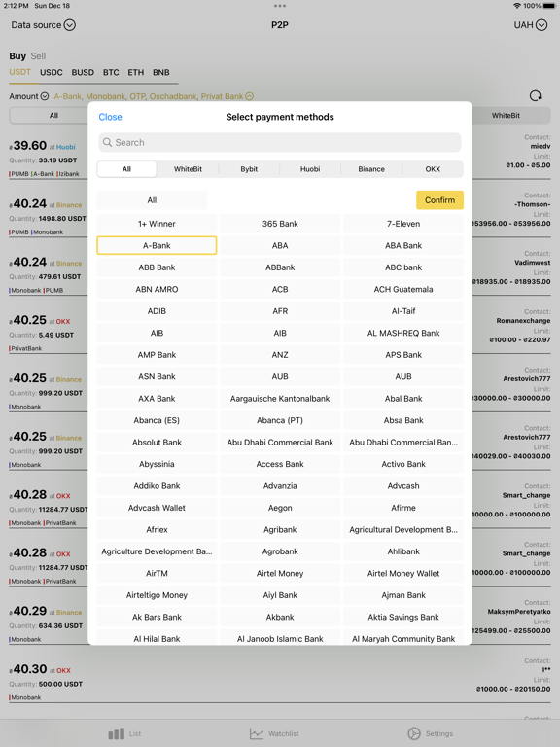
Task: Select Al Janoob Islamic Bank
Action: [x=280, y=637]
